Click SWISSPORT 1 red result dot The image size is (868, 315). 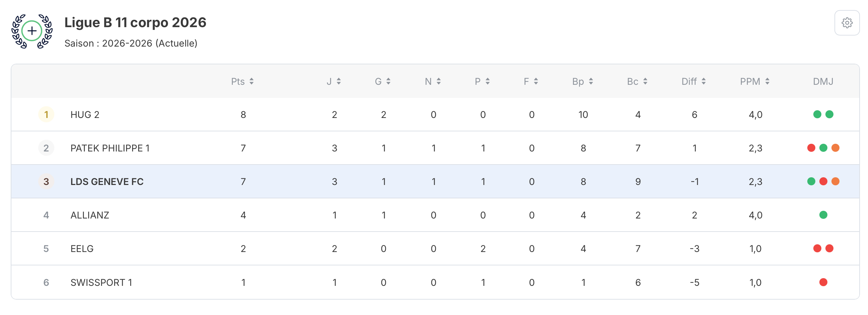[823, 282]
